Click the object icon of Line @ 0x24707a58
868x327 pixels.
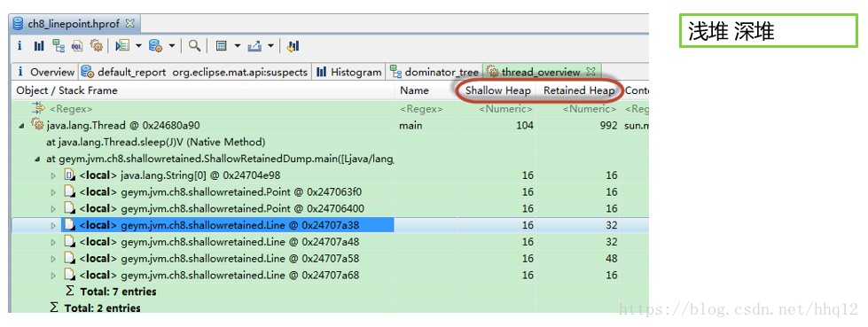tap(69, 259)
